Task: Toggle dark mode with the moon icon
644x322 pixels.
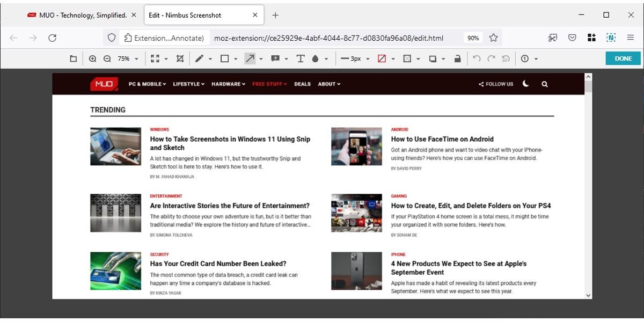Action: coord(525,84)
